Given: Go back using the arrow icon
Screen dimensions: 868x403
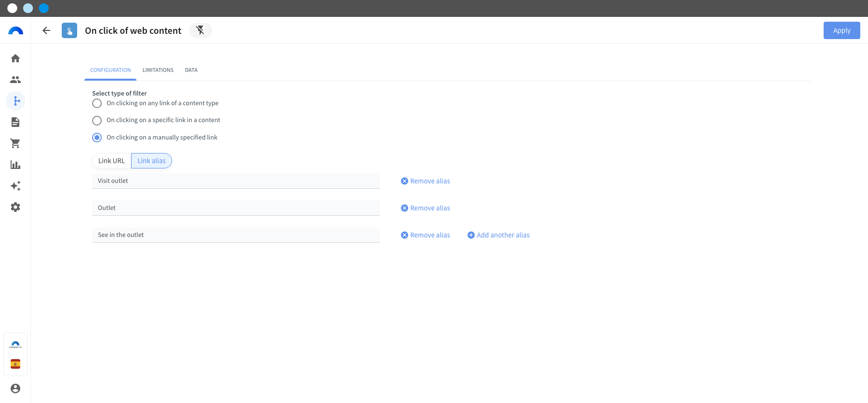Looking at the screenshot, I should point(46,30).
